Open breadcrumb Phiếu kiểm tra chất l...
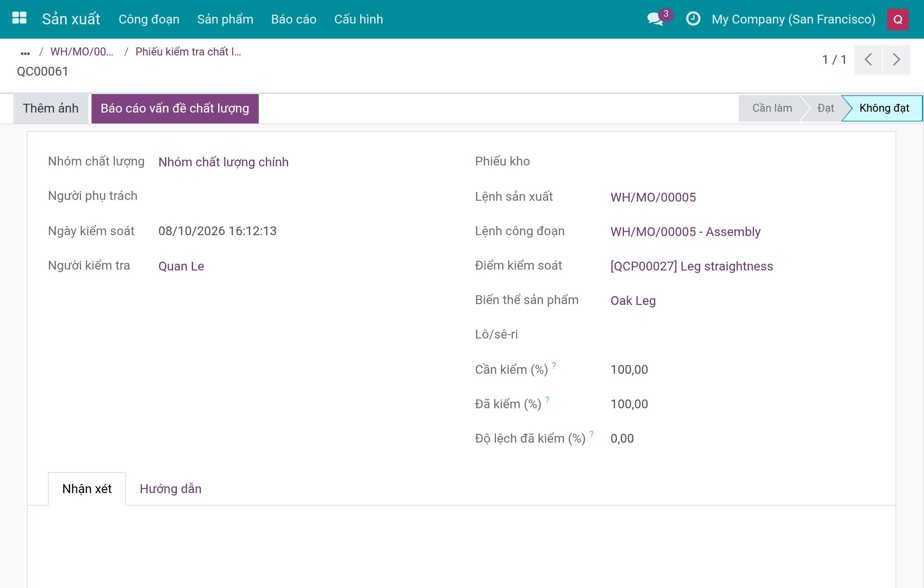The image size is (924, 588). [x=188, y=52]
